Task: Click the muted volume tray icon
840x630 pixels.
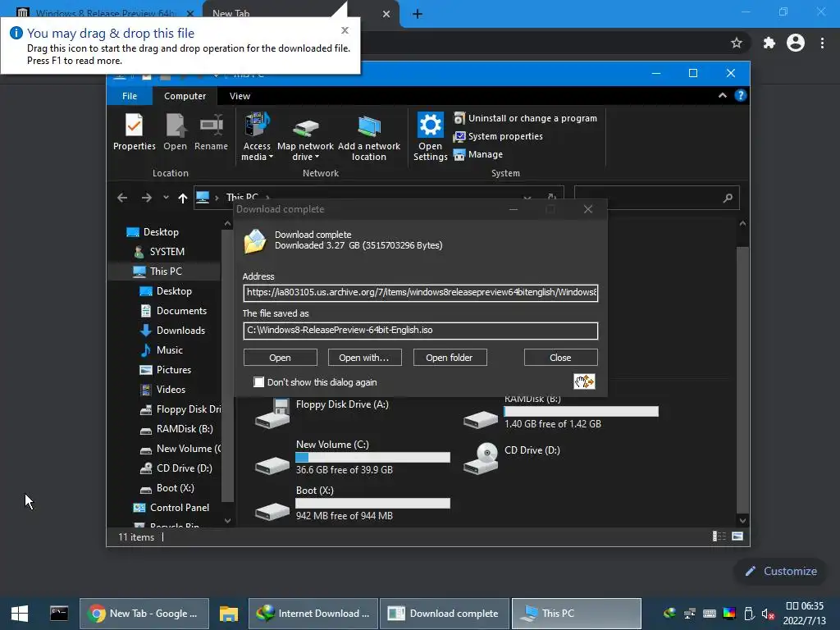Action: (768, 614)
